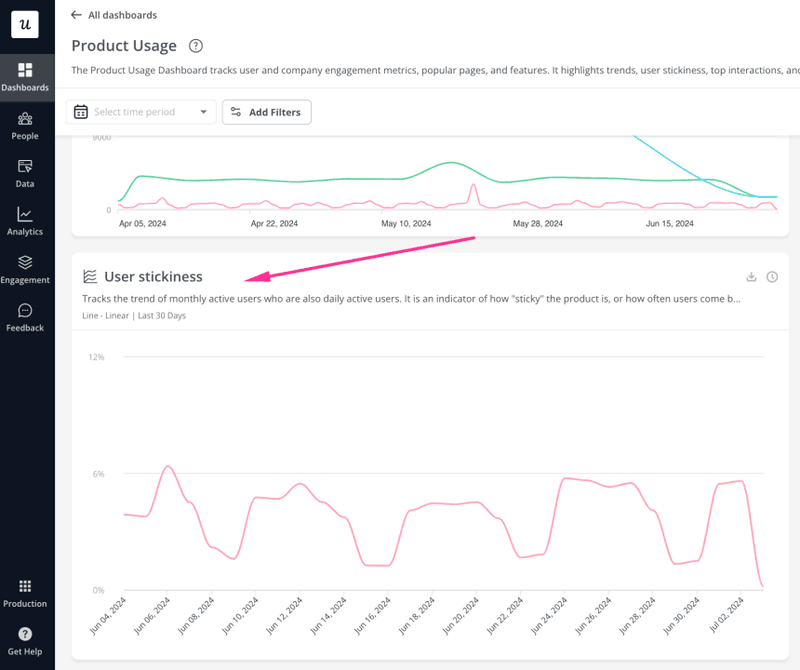Open the time history icon on User stickiness card
The height and width of the screenshot is (670, 800).
coord(771,276)
